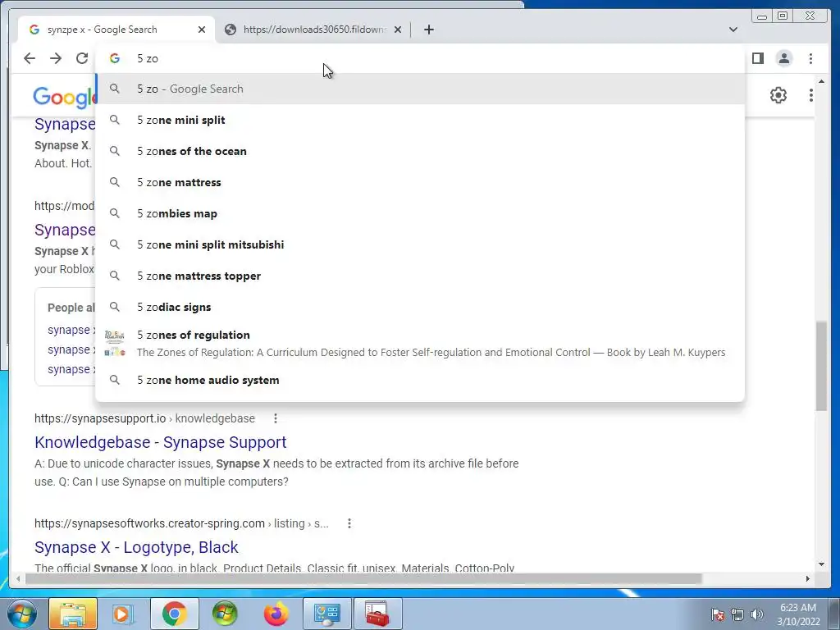The width and height of the screenshot is (840, 630).
Task: Expand the tab search dropdown arrow
Action: pyautogui.click(x=733, y=30)
